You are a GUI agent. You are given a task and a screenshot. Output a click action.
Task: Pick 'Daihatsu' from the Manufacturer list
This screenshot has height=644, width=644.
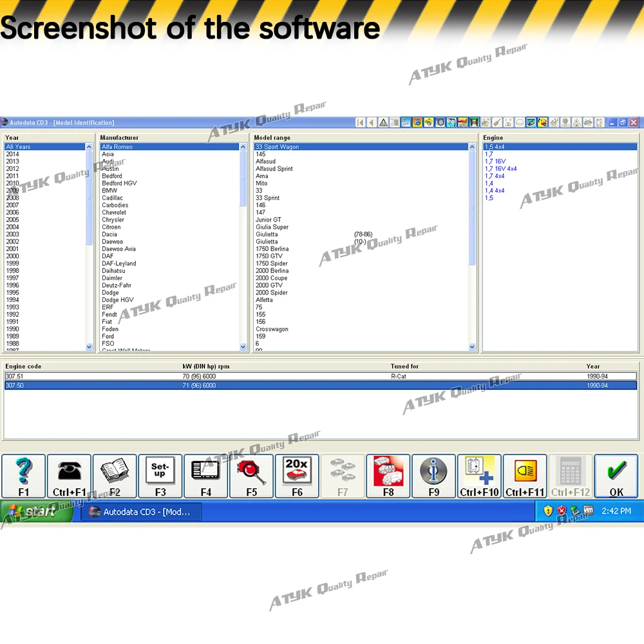click(x=169, y=270)
